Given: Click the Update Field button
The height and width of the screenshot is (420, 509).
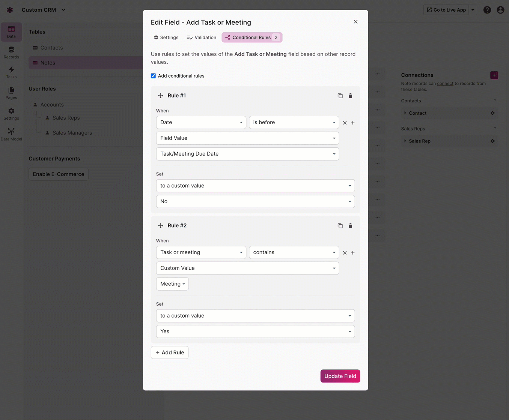Looking at the screenshot, I should [x=340, y=376].
